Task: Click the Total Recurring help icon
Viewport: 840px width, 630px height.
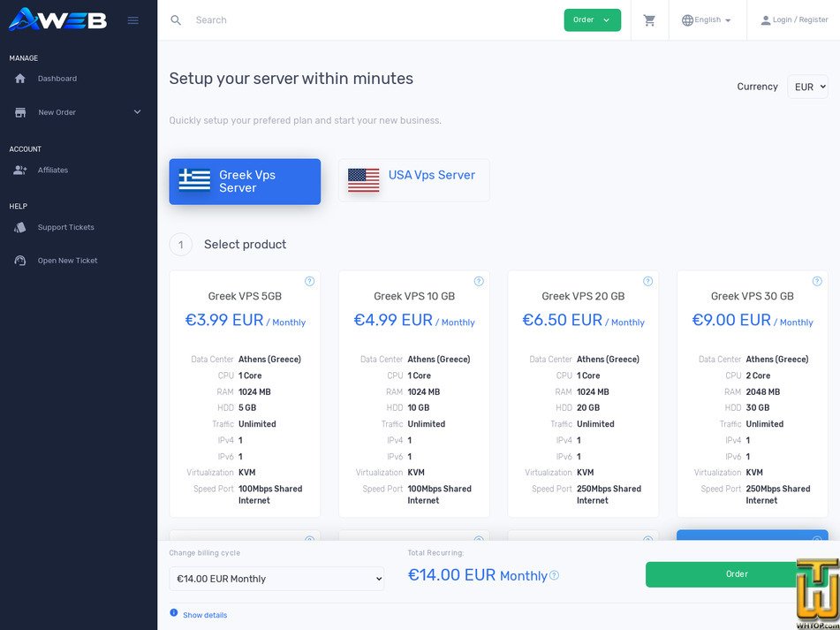Action: pyautogui.click(x=555, y=575)
